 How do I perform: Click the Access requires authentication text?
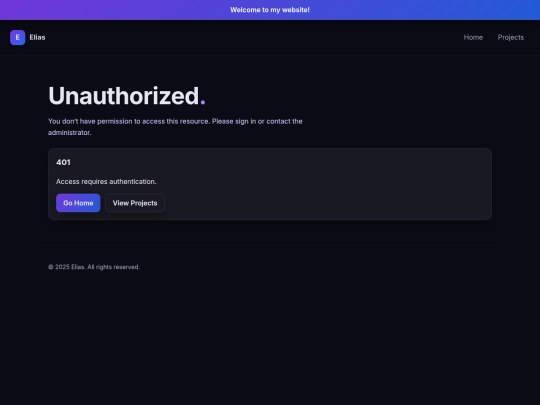(106, 181)
